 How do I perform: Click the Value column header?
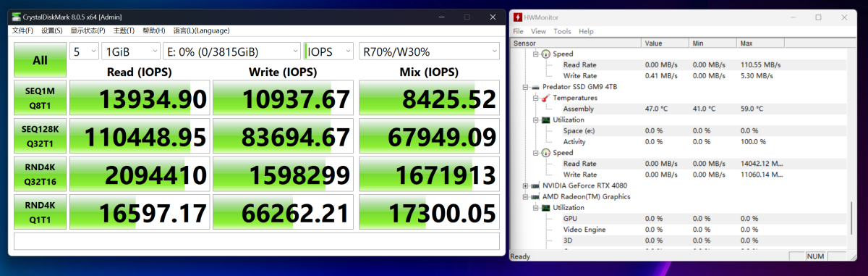665,43
